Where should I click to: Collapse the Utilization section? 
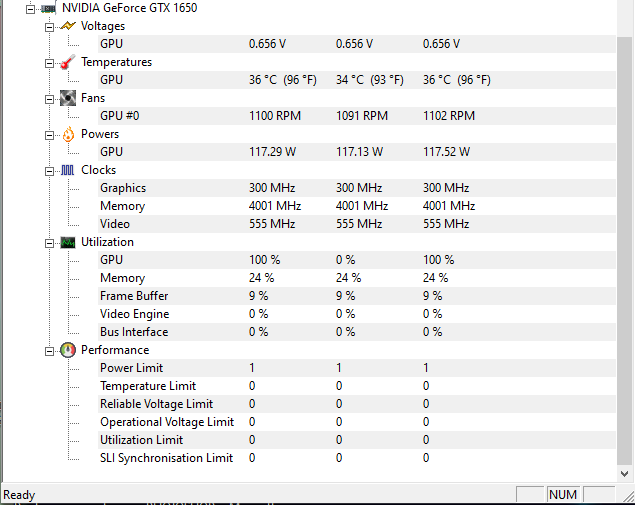(x=49, y=243)
